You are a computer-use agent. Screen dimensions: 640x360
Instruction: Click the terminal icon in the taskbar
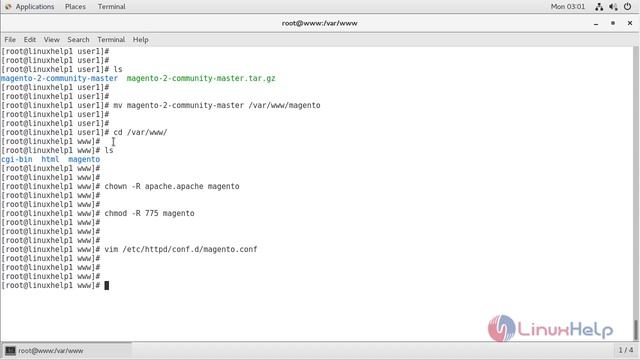10,351
